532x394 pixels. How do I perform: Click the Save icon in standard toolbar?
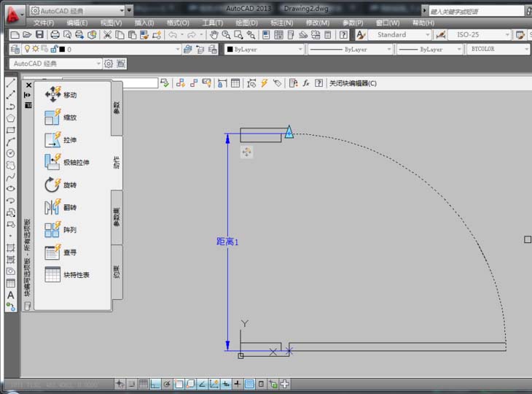pyautogui.click(x=40, y=34)
